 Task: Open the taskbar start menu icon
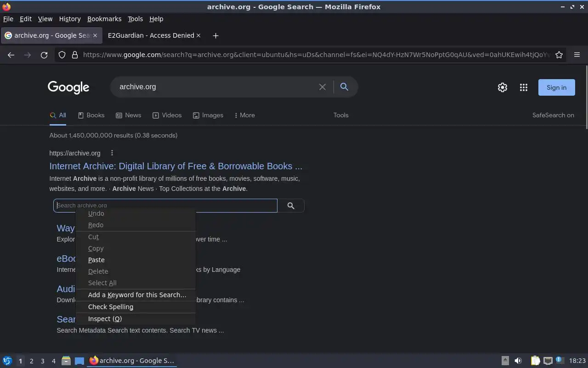(x=7, y=361)
